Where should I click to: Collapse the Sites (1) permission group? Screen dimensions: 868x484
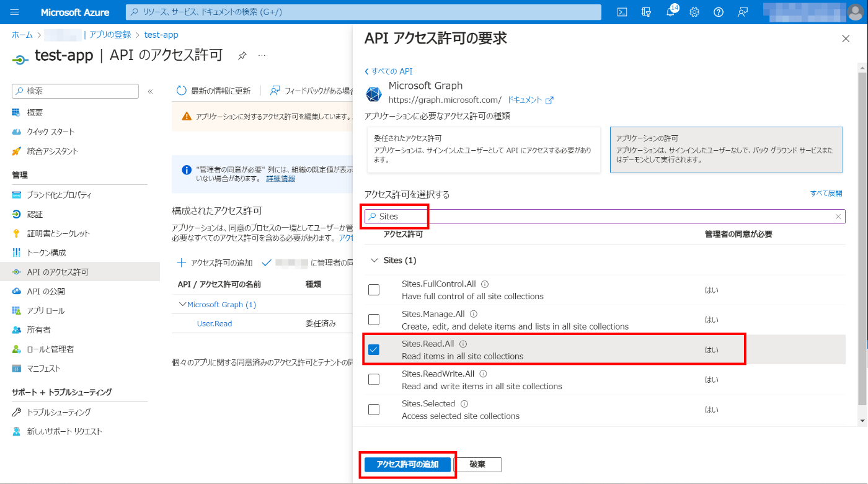374,260
